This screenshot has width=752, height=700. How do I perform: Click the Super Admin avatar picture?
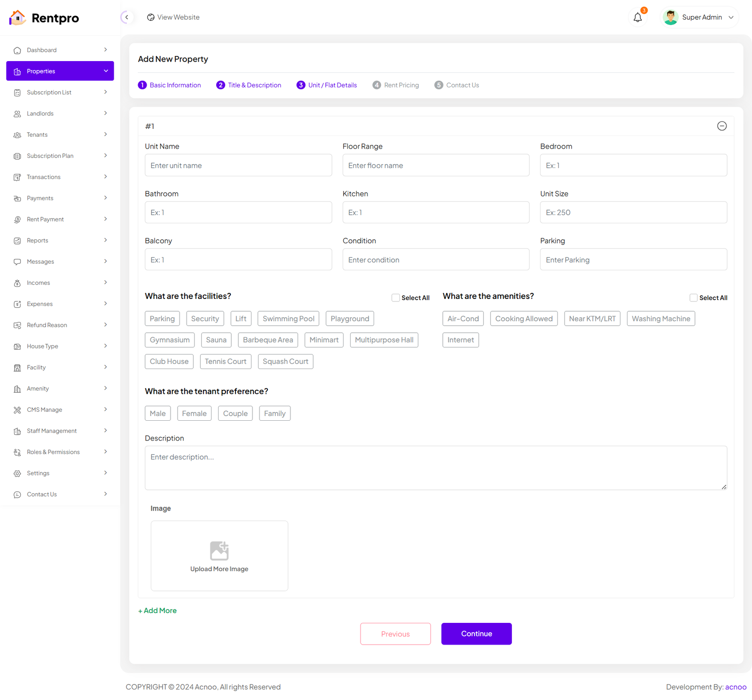click(x=670, y=17)
